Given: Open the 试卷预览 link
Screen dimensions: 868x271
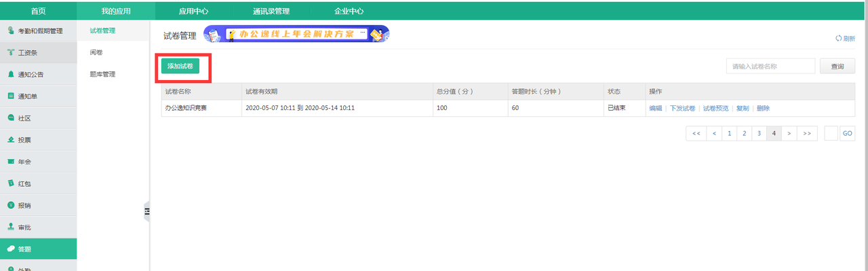Looking at the screenshot, I should tap(715, 108).
